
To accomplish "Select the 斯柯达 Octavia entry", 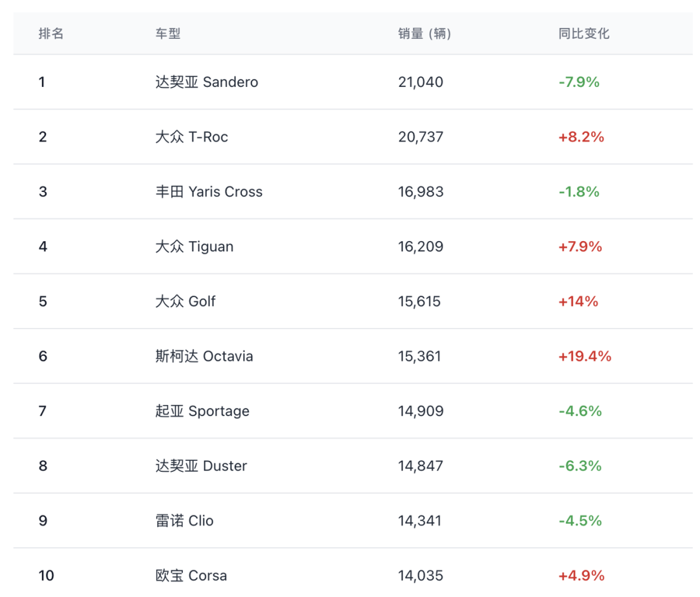I will (204, 357).
